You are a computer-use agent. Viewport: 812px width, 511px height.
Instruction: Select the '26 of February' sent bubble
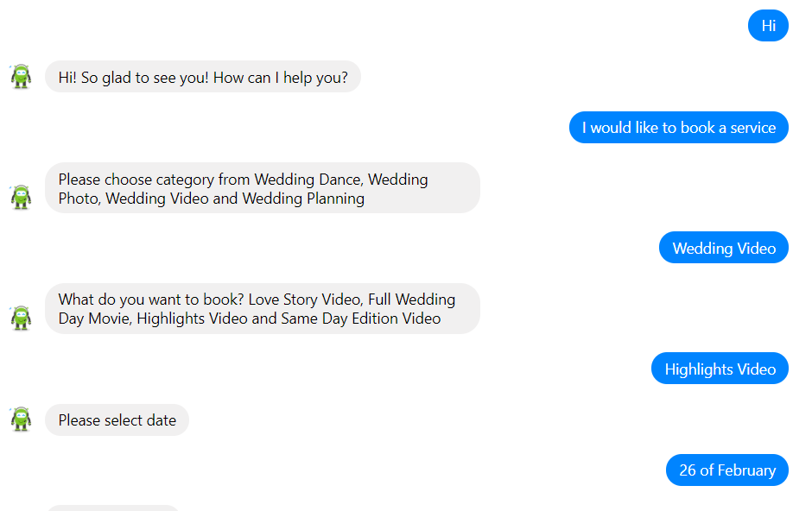tap(727, 470)
